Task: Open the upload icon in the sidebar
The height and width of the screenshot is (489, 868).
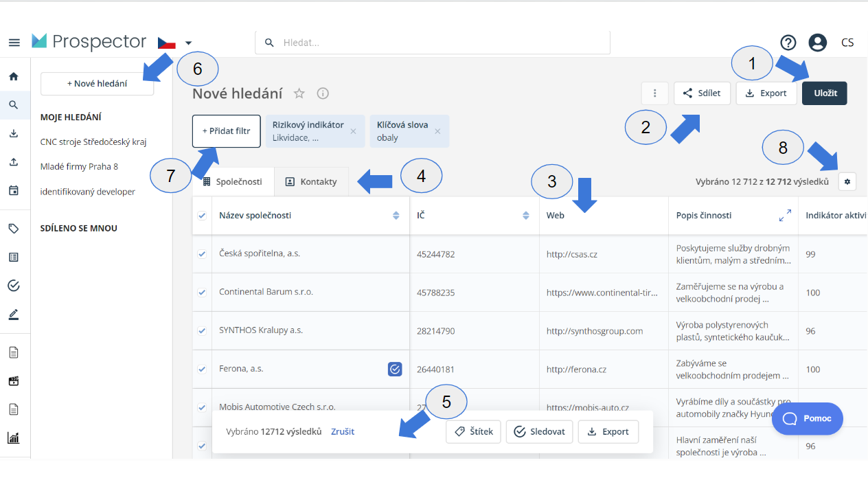Action: pos(14,162)
